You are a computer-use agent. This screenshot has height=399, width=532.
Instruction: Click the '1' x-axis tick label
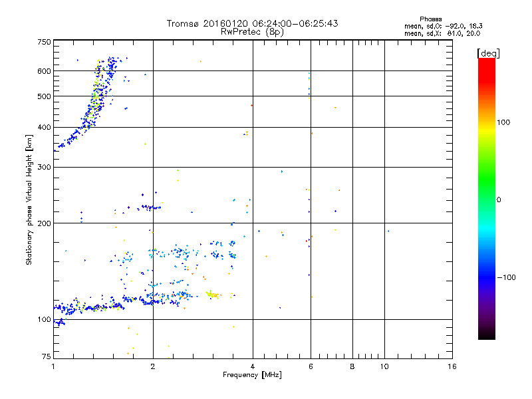point(53,366)
